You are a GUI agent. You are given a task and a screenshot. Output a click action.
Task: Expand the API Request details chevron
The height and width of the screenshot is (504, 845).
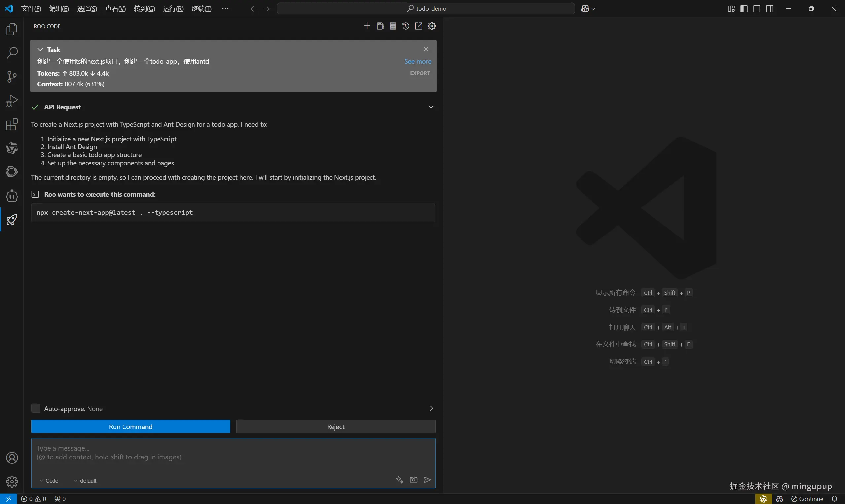431,107
